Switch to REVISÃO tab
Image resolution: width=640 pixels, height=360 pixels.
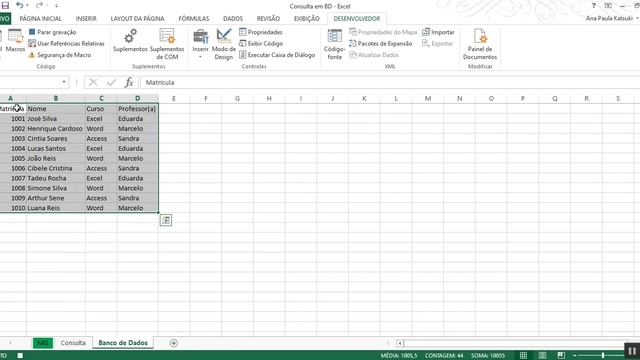pyautogui.click(x=268, y=18)
